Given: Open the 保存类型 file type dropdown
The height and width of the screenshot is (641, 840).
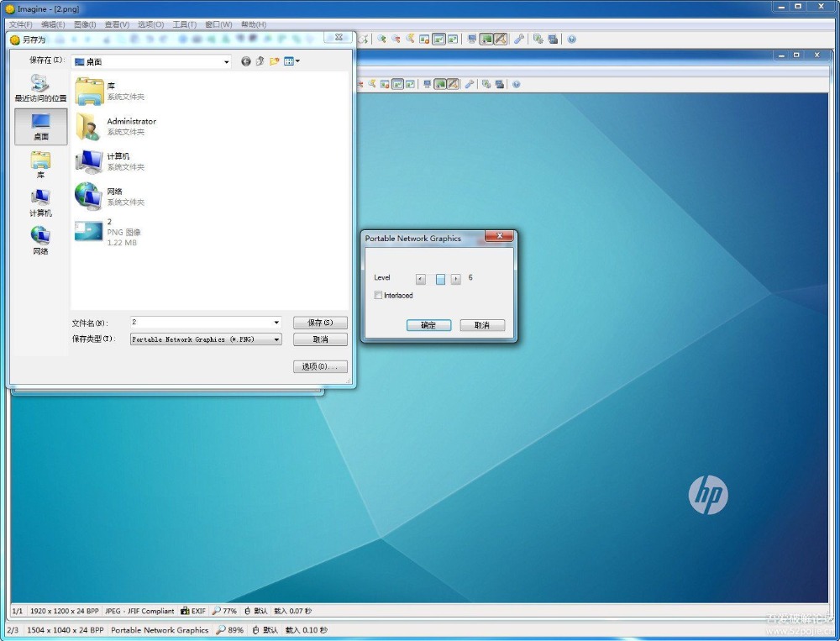Looking at the screenshot, I should point(276,339).
